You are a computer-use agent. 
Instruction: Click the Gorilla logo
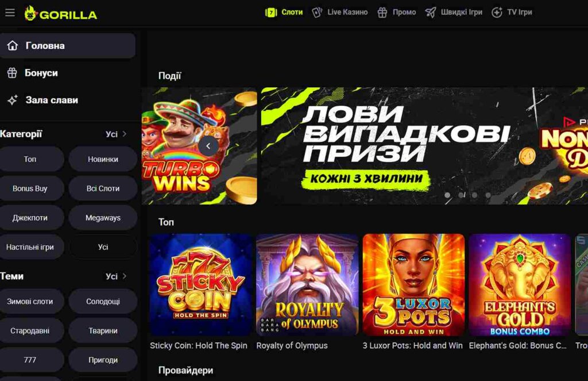pyautogui.click(x=61, y=14)
